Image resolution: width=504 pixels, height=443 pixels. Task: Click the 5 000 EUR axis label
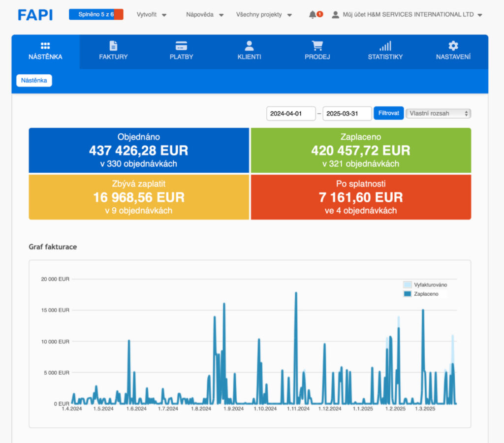point(57,373)
